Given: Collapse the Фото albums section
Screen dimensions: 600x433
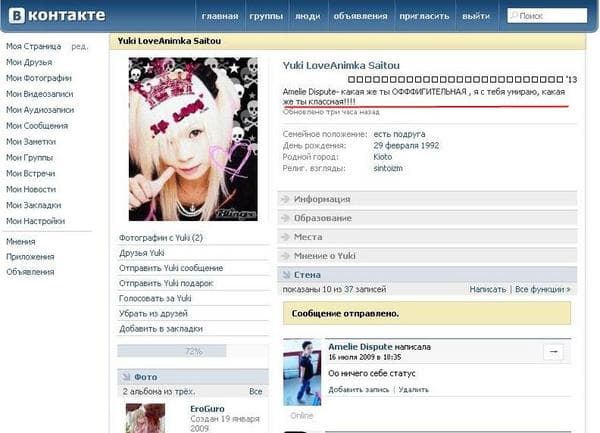Looking at the screenshot, I should 193,377.
